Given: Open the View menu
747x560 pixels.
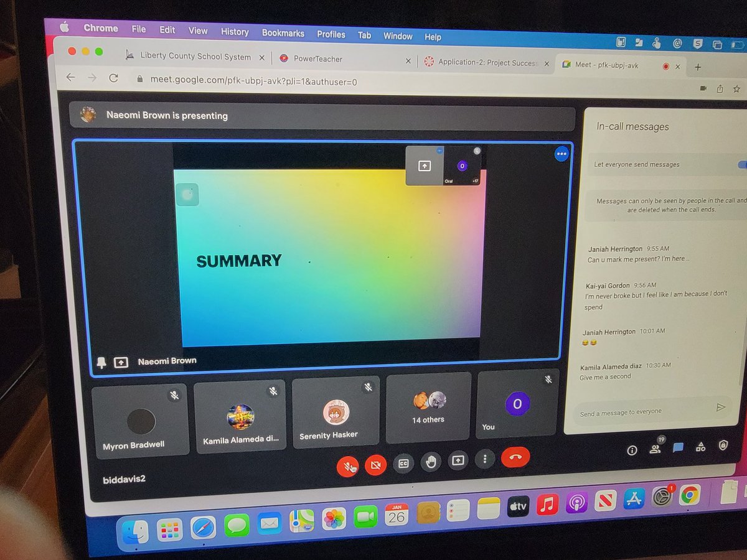Looking at the screenshot, I should coord(198,30).
